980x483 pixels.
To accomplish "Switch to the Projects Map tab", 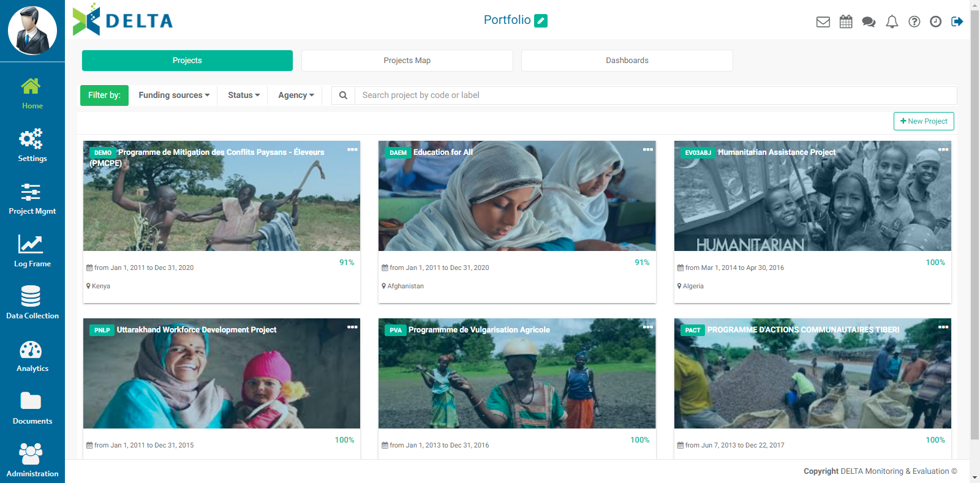I will [x=407, y=61].
